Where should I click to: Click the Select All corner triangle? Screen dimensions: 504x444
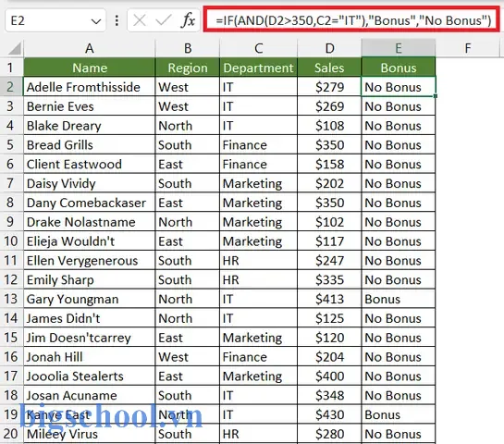pos(15,49)
